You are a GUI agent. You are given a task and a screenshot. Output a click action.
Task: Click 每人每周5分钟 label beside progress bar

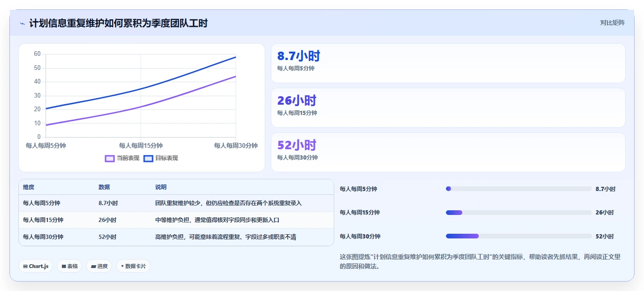(x=358, y=189)
